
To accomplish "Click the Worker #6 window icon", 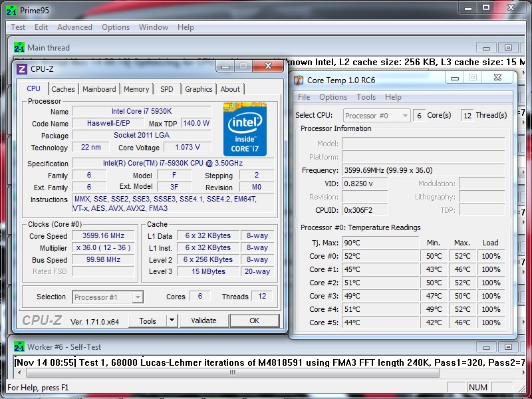I will 19,346.
